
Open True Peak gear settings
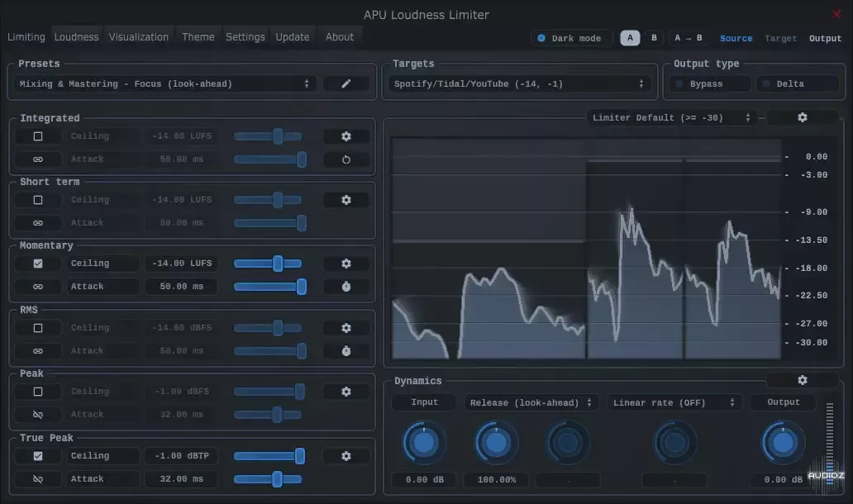coord(346,456)
